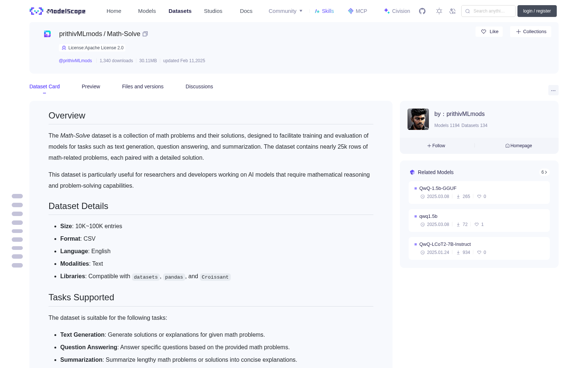Open the Studios menu
This screenshot has width=588, height=368.
coord(213,11)
